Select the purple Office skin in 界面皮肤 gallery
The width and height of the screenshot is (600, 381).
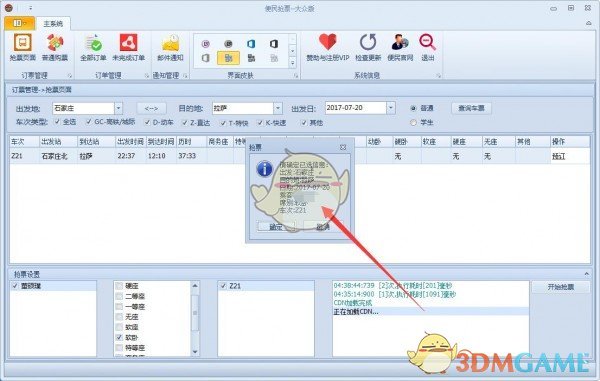click(206, 44)
